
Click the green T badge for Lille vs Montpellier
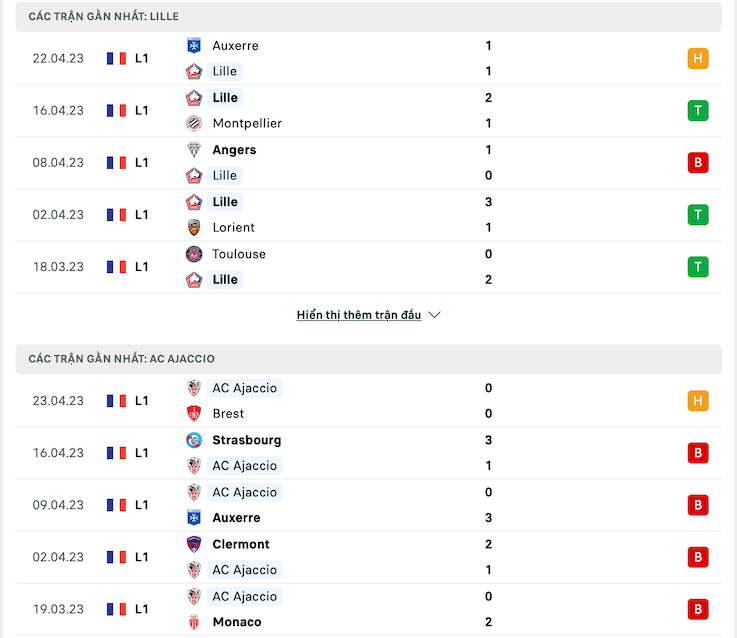(x=698, y=110)
